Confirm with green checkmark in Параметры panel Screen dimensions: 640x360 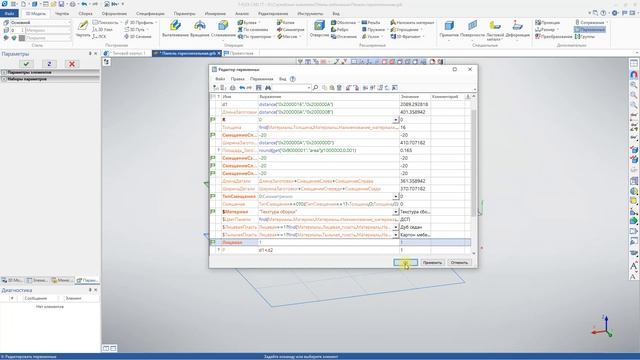(27, 64)
